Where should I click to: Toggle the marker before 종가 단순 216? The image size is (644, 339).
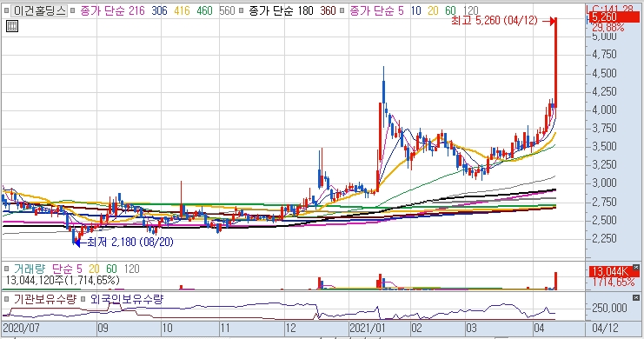[x=73, y=10]
